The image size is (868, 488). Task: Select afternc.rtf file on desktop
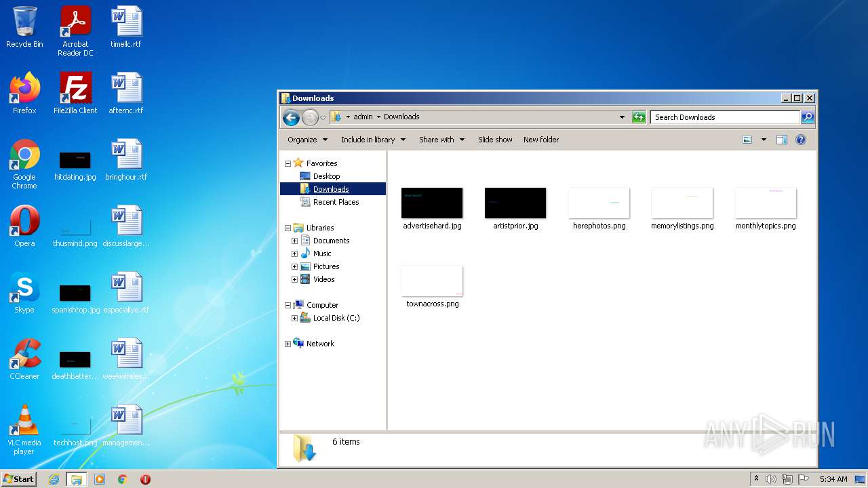[x=126, y=93]
